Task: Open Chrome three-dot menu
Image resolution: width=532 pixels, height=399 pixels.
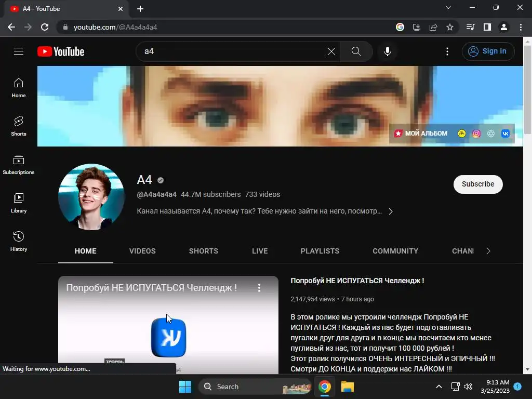Action: tap(521, 27)
